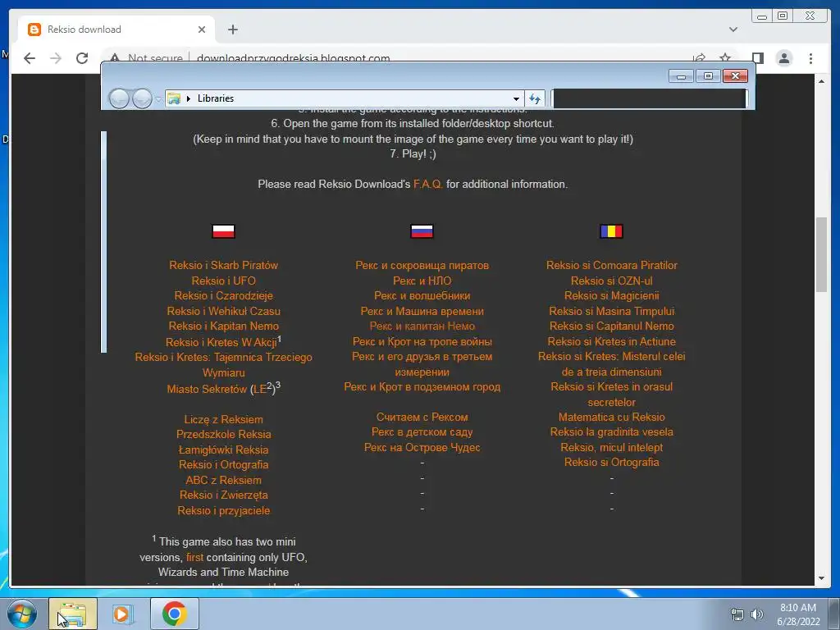Screen dimensions: 840x630
Task: Open Łamigłówki Reksia link
Action: tap(223, 450)
